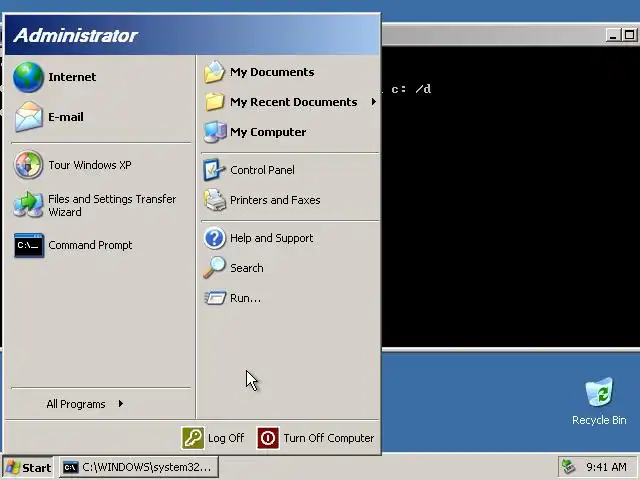Click the Start button on taskbar
Screen dimensions: 640x480
pos(28,467)
